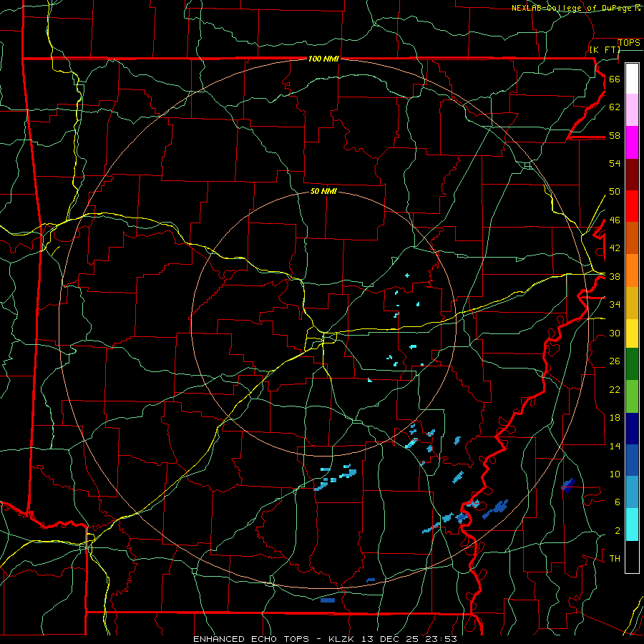This screenshot has width=644, height=644.
Task: Click the medium blue legend swatch
Action: click(632, 460)
